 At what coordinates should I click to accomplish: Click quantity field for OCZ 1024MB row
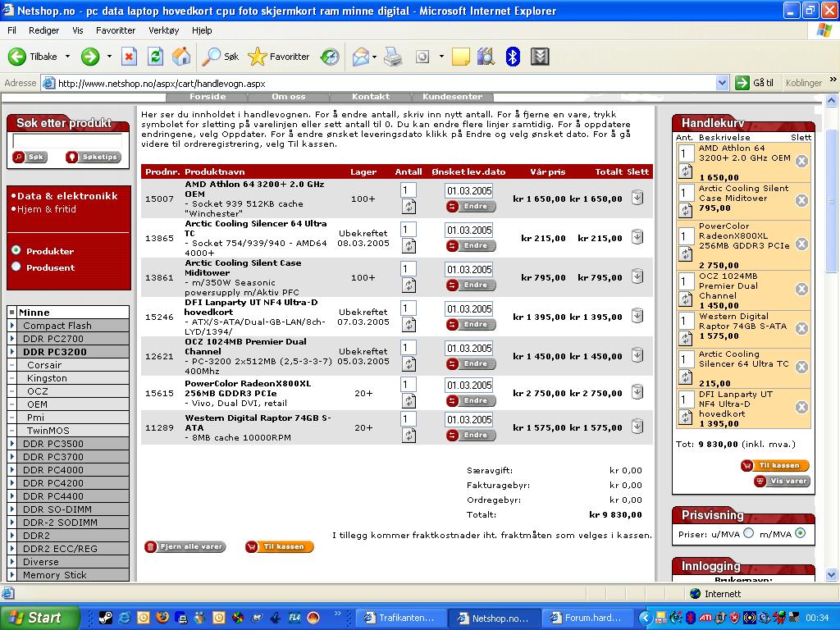(x=409, y=348)
